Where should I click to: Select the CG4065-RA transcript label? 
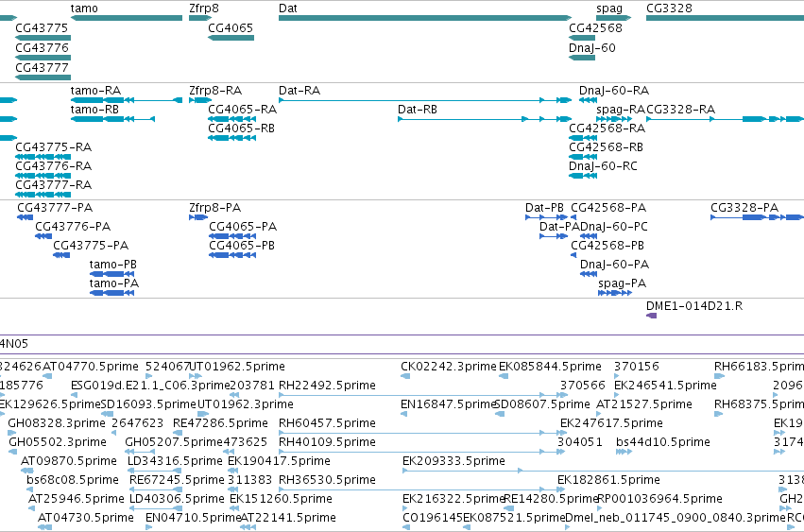pos(242,110)
